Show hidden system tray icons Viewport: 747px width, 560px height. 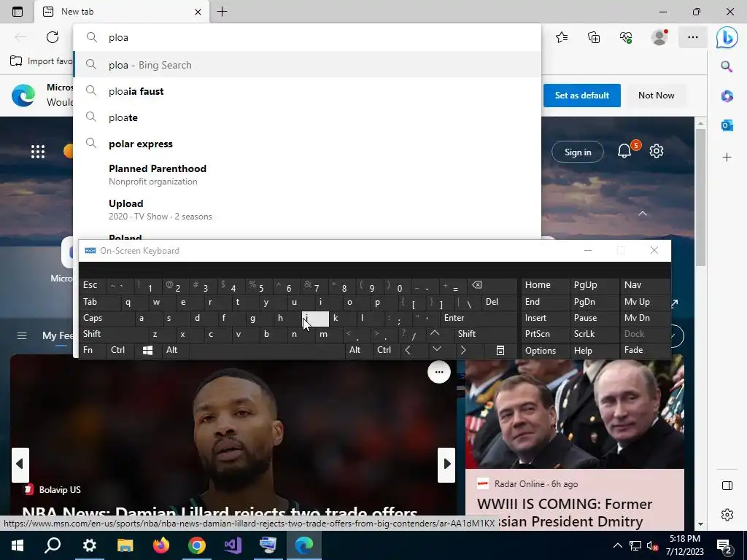[x=617, y=545]
